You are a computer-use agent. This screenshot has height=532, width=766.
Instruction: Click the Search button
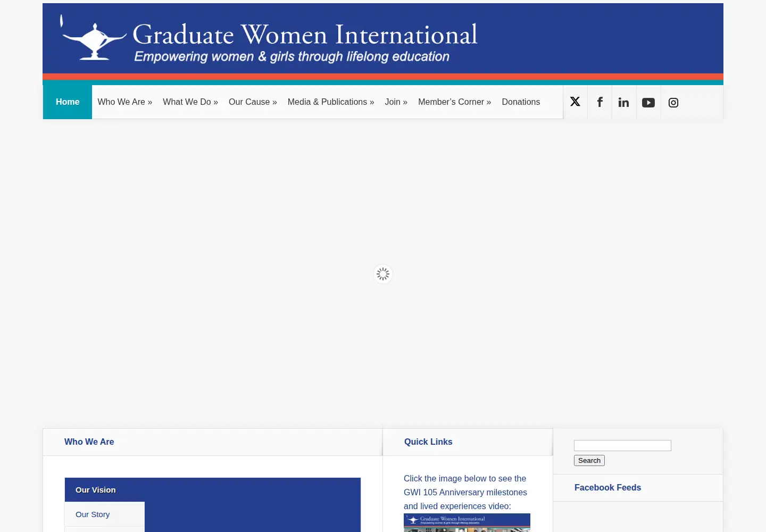589,461
